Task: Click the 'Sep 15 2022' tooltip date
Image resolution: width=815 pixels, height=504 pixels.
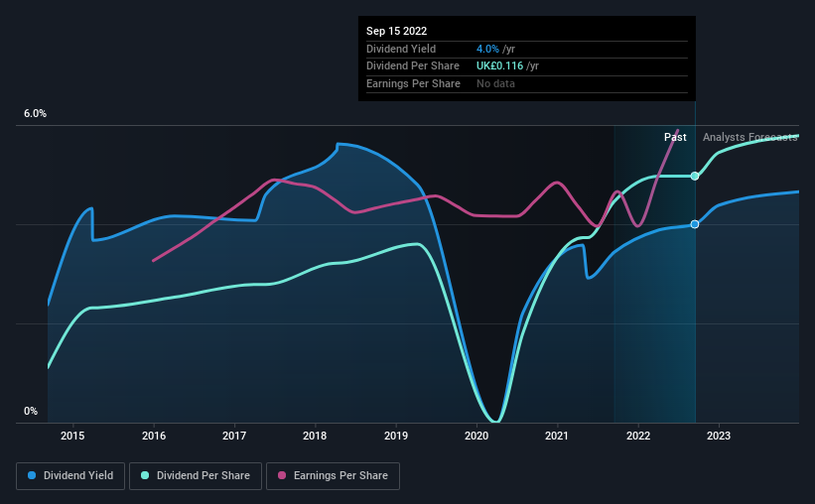Action: pyautogui.click(x=397, y=31)
